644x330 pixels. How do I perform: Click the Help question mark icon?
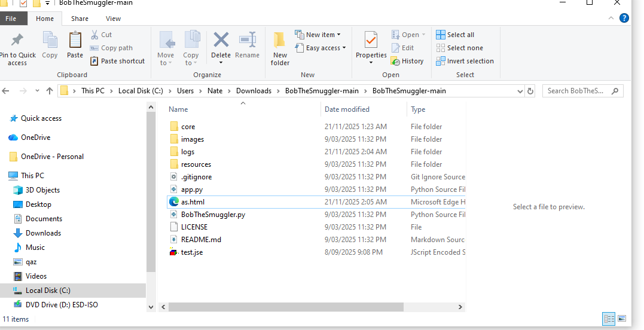[x=624, y=19]
